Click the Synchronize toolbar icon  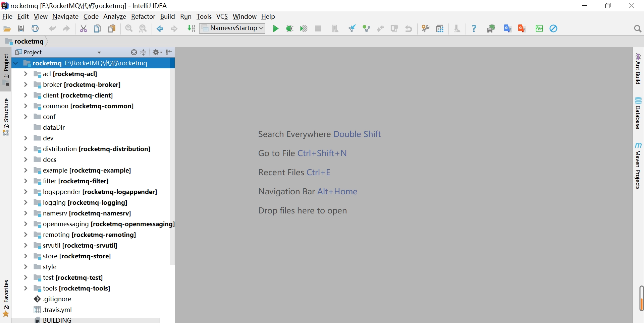pyautogui.click(x=35, y=29)
